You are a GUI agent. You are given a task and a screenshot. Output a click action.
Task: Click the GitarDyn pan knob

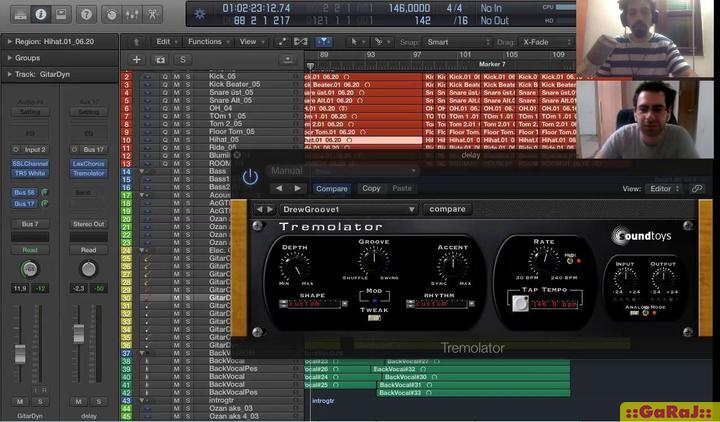30,269
